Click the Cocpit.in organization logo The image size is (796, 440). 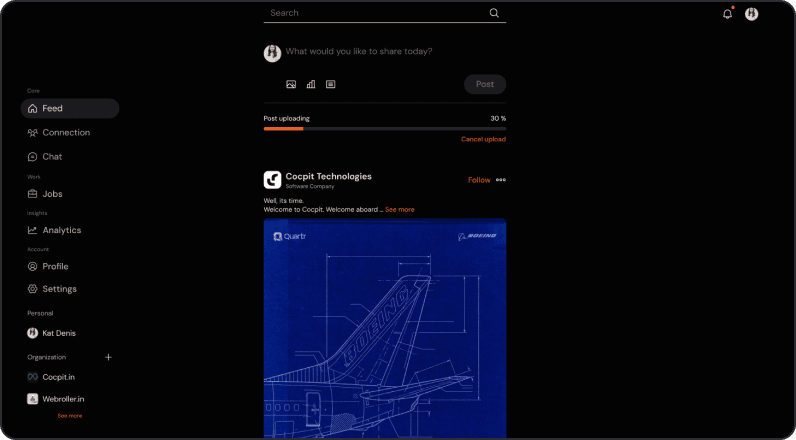[x=32, y=377]
